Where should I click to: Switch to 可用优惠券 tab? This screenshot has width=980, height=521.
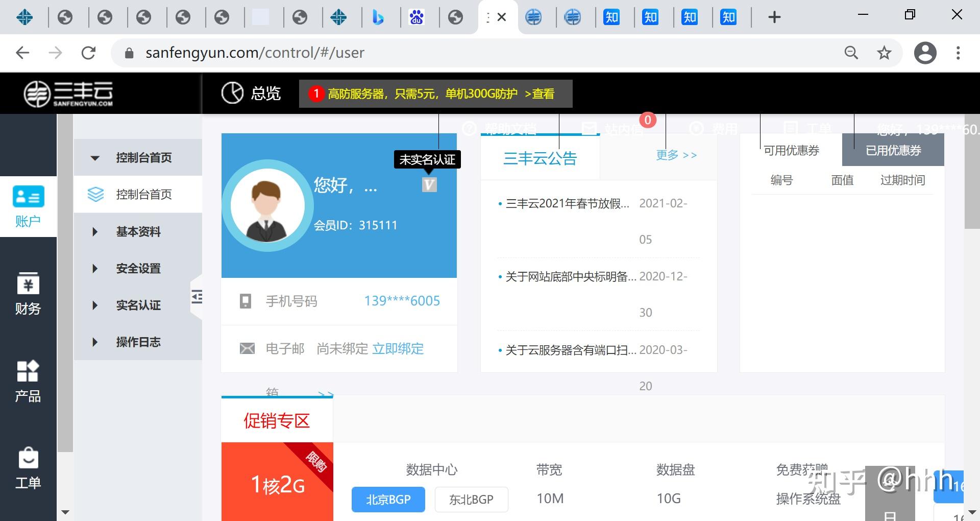(791, 150)
